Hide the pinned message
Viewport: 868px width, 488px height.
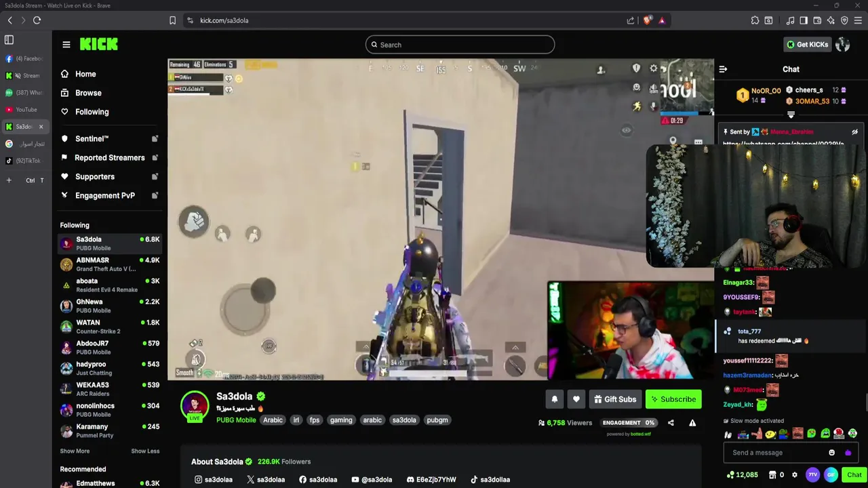pyautogui.click(x=854, y=132)
